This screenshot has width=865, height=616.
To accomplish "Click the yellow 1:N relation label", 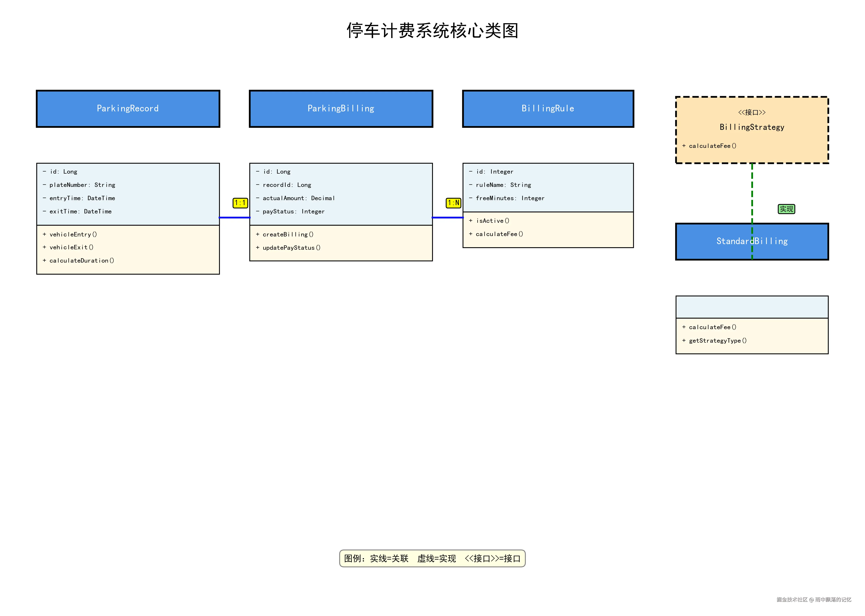I will click(x=453, y=203).
